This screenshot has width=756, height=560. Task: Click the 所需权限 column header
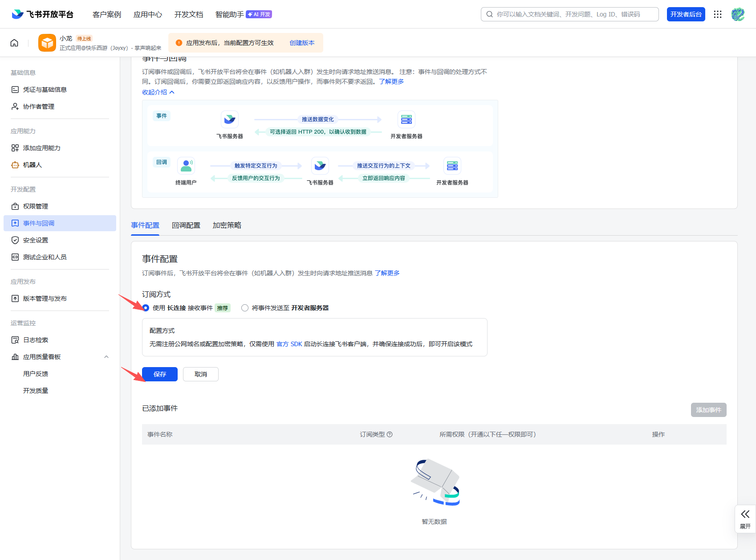[x=488, y=434]
